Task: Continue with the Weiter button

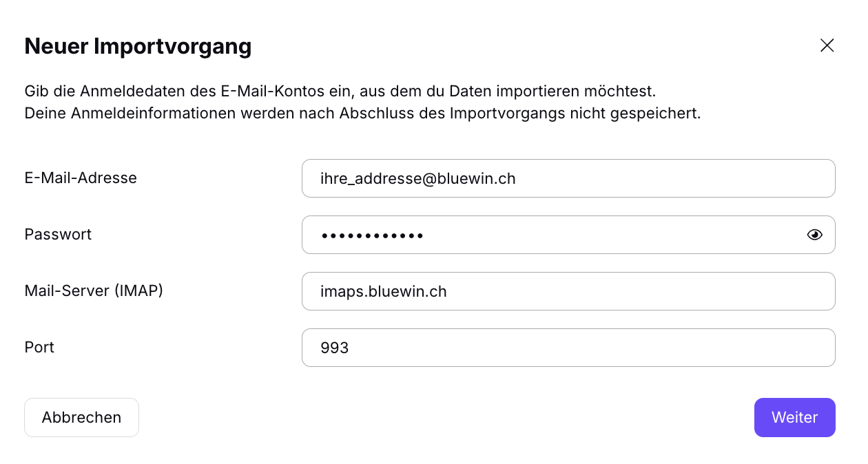Action: [x=794, y=417]
